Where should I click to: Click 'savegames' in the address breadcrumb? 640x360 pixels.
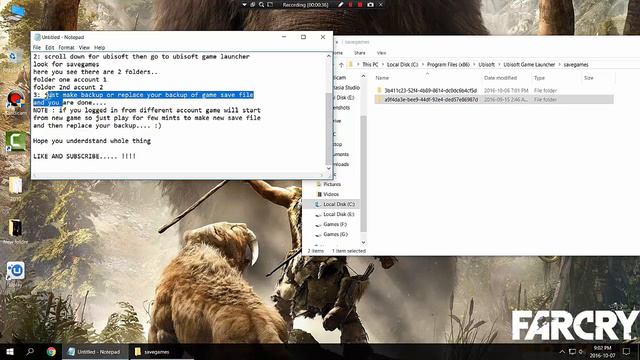576,64
